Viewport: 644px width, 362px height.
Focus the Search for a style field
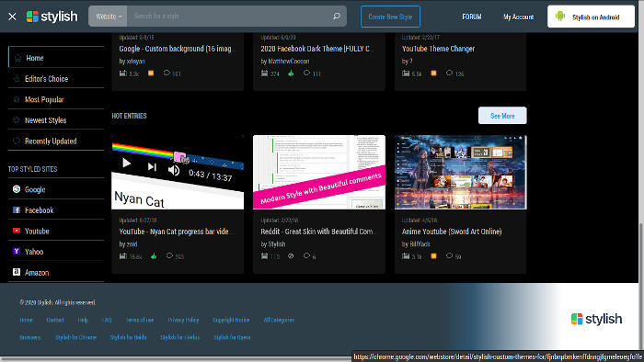[x=228, y=17]
